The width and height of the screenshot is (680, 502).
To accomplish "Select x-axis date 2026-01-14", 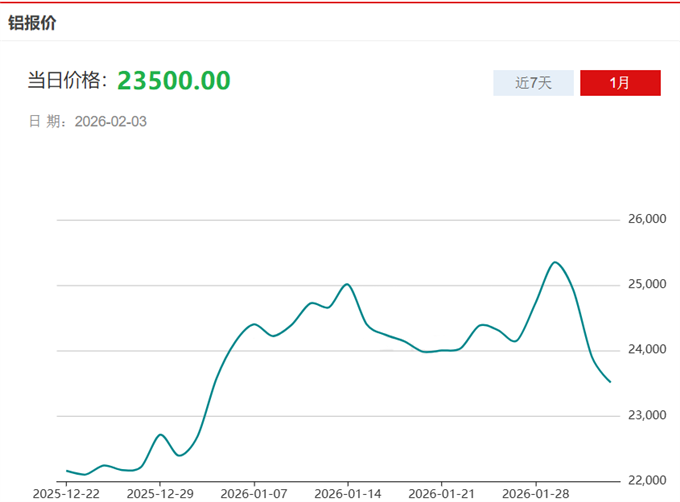I will point(348,493).
